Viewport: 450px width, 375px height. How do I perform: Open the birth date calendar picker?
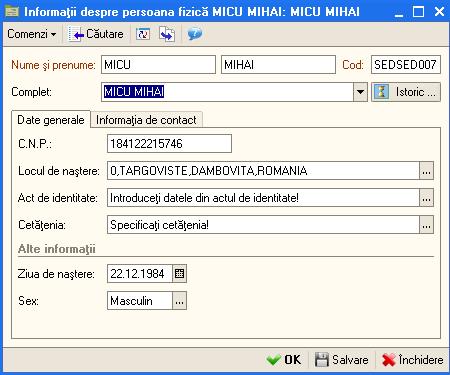pyautogui.click(x=179, y=274)
